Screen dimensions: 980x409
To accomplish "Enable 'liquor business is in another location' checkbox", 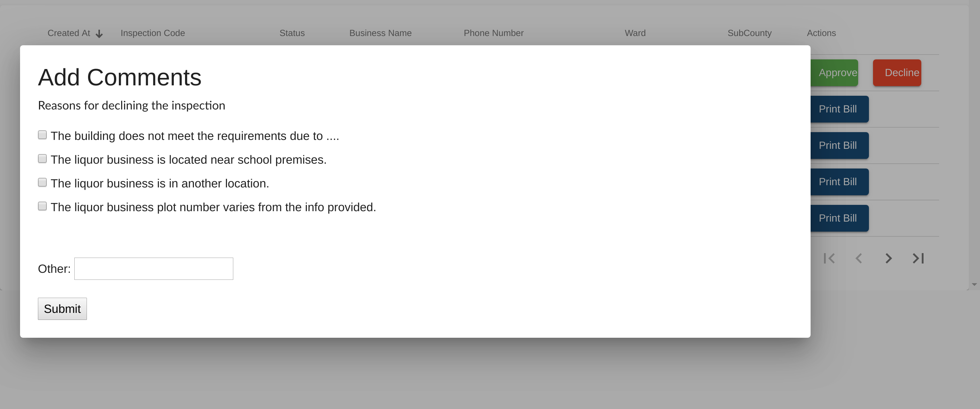I will [x=42, y=183].
